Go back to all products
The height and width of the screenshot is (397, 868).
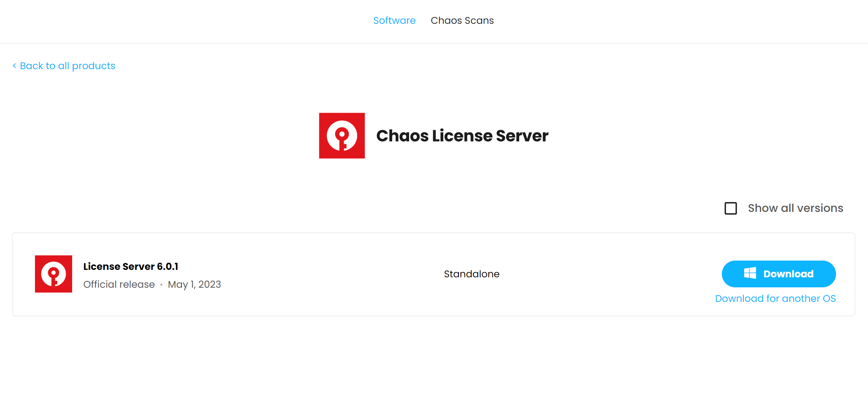coord(67,66)
